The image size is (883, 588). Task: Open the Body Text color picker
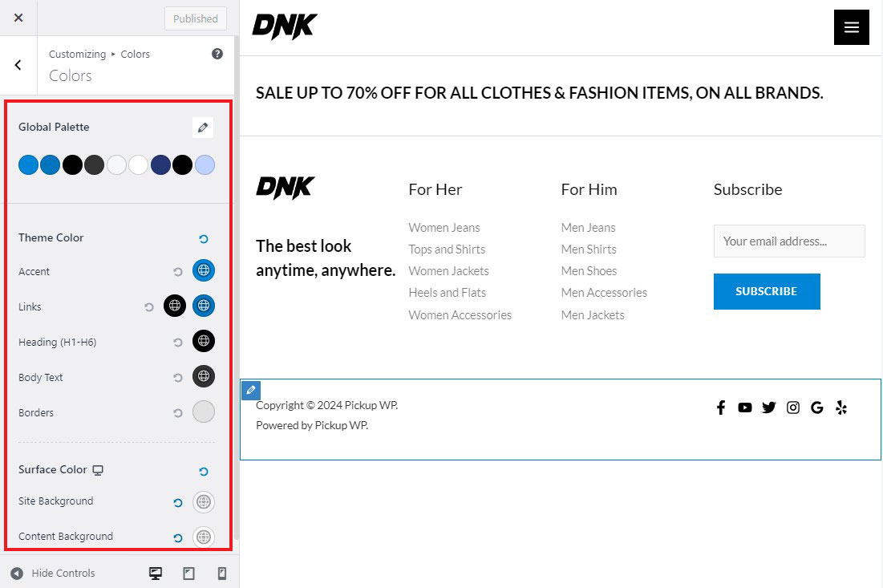[204, 376]
